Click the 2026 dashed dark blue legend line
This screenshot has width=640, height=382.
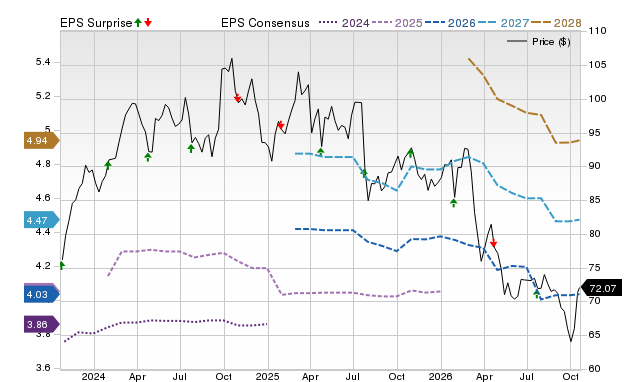pos(435,23)
